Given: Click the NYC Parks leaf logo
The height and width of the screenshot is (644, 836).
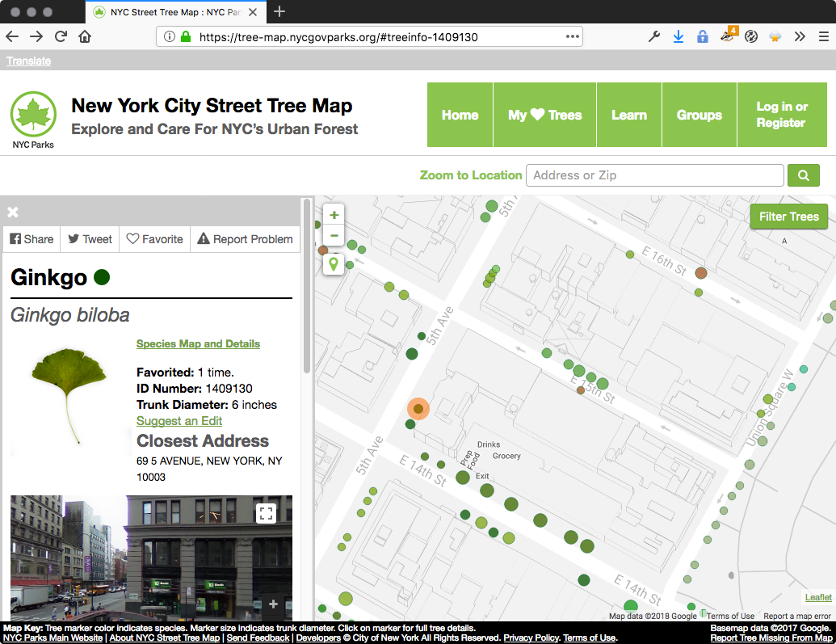Looking at the screenshot, I should (x=33, y=114).
